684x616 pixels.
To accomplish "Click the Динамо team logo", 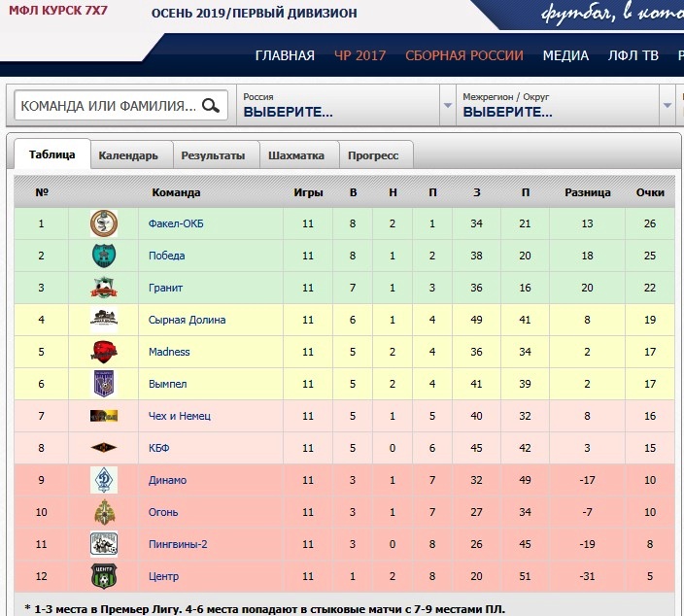I will pos(104,480).
